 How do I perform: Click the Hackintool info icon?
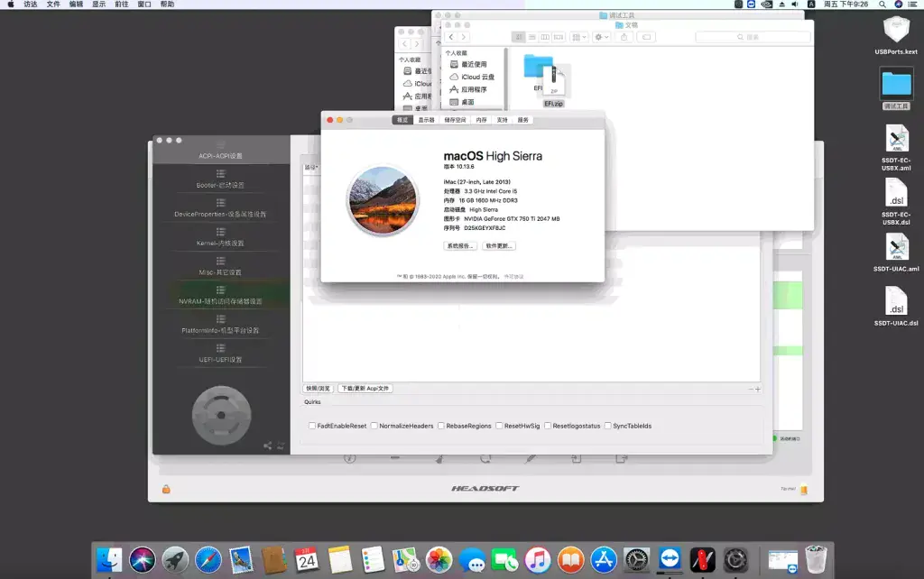point(349,458)
